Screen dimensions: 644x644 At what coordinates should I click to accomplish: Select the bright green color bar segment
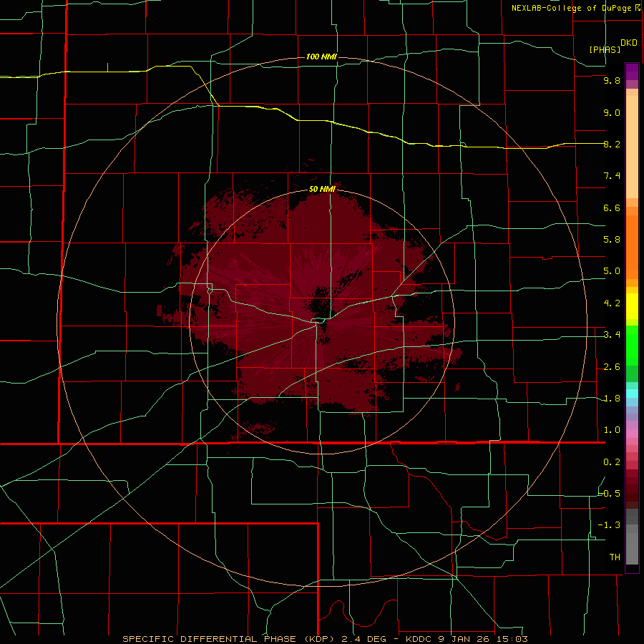pyautogui.click(x=632, y=345)
